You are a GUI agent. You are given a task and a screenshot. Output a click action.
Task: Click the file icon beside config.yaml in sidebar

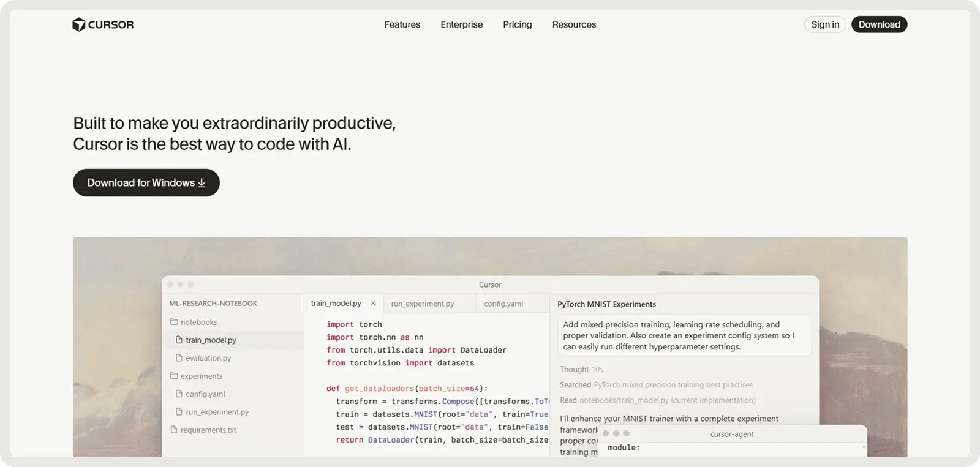coord(179,394)
